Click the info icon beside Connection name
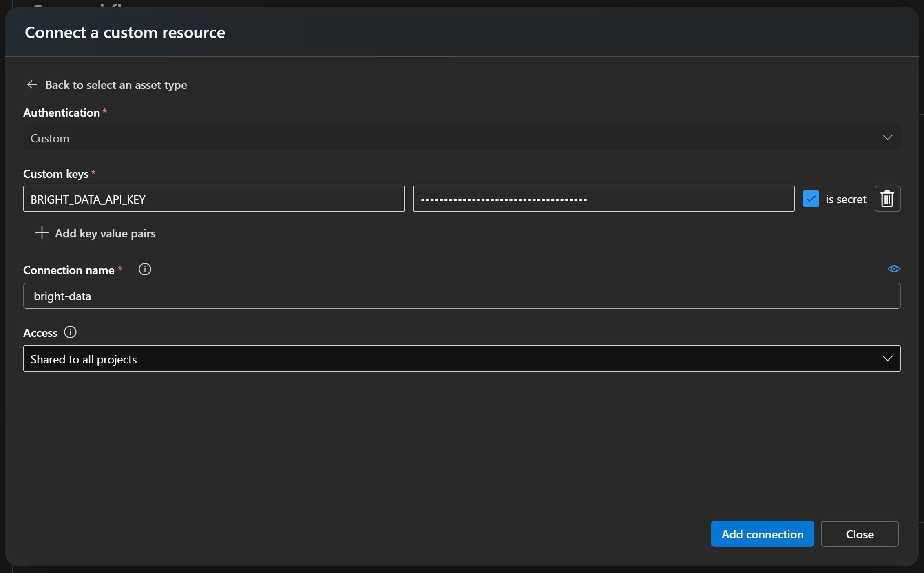924x573 pixels. (145, 269)
